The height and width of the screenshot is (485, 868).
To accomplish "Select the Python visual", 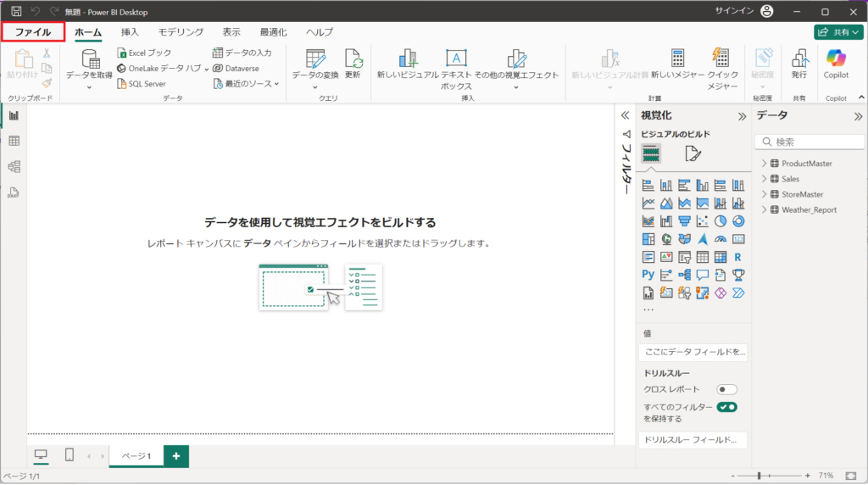I will (x=648, y=275).
